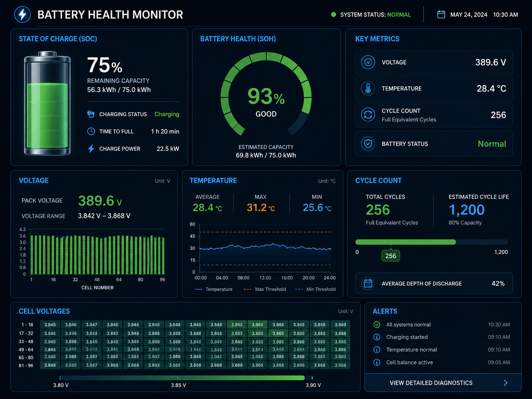The height and width of the screenshot is (399, 532).
Task: Click the info icon beside Temperature normal
Action: pos(377,350)
